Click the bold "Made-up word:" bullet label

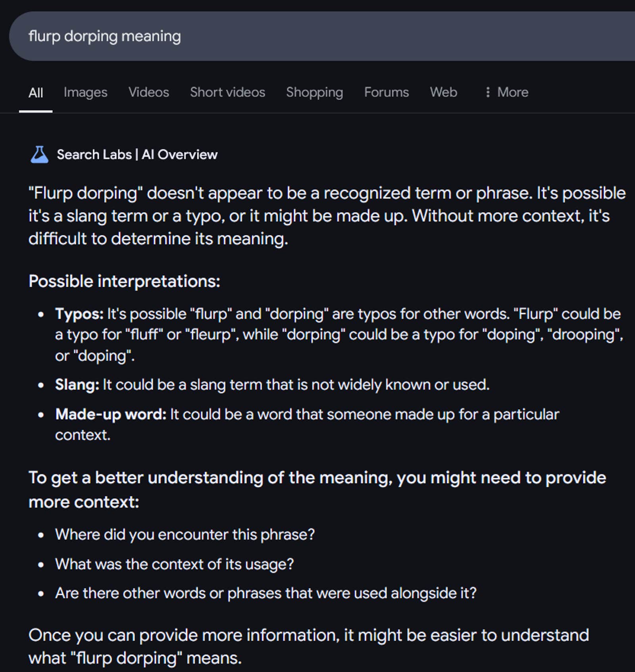(111, 414)
